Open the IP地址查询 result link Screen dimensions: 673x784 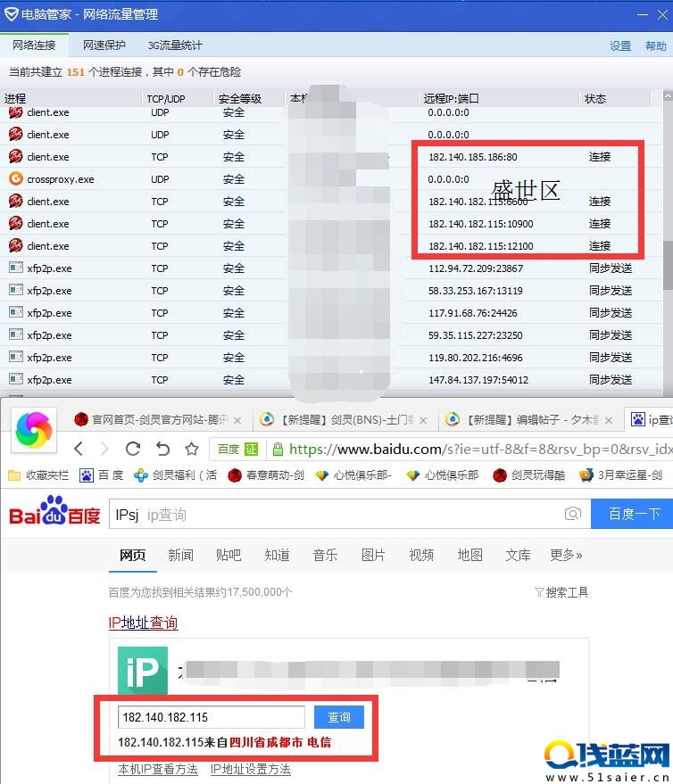(143, 623)
